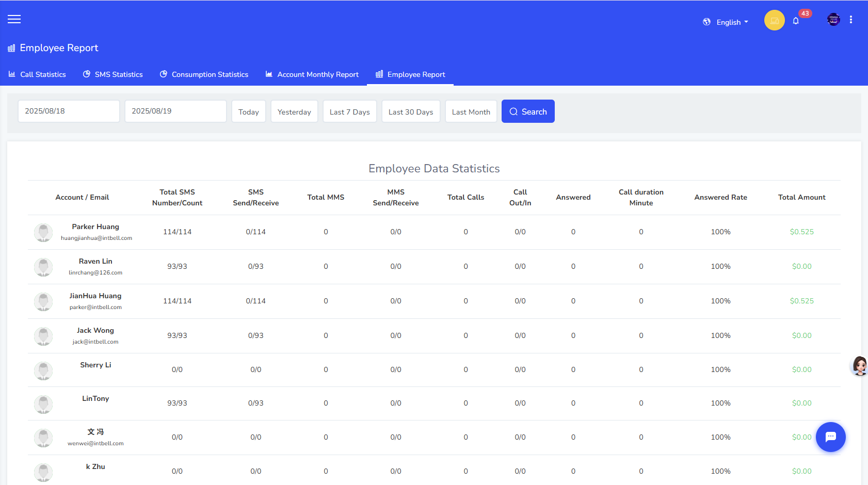Screen dimensions: 868x485
Task: Open the SMS Statistics tab
Action: pyautogui.click(x=113, y=74)
